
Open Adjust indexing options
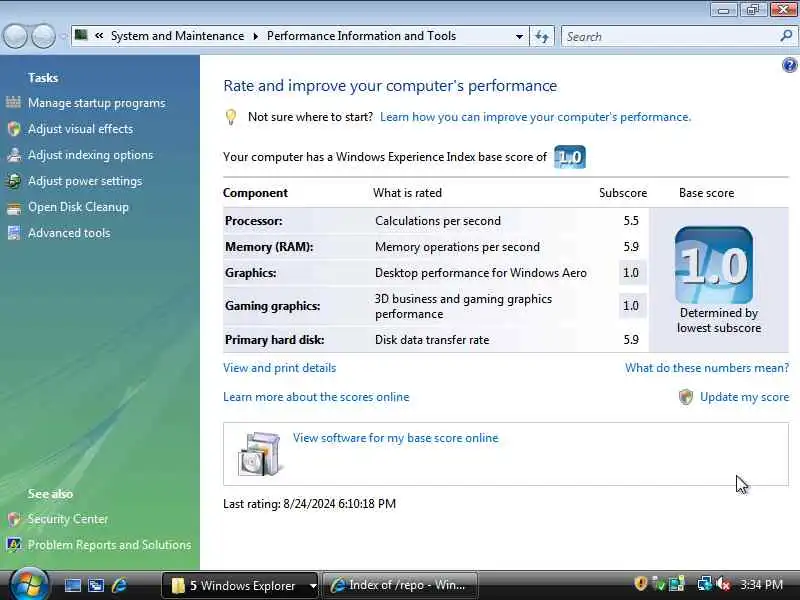tap(90, 155)
